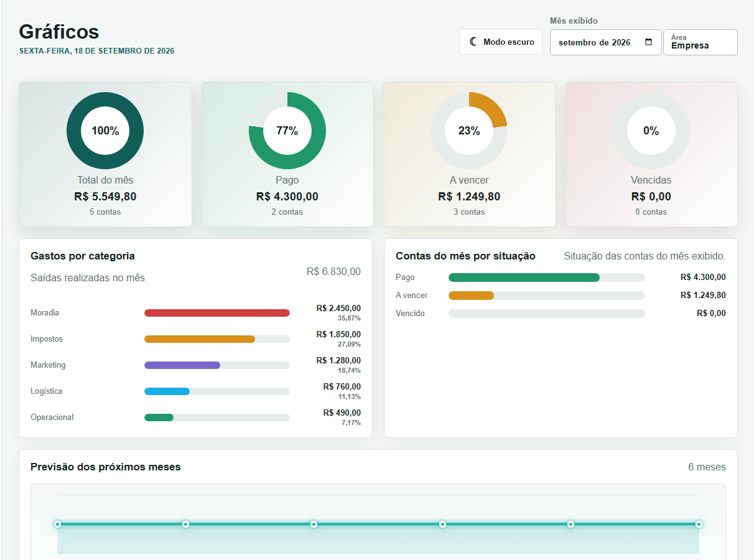Click the 23% A vencer donut chart
754x560 pixels.
pos(469,131)
